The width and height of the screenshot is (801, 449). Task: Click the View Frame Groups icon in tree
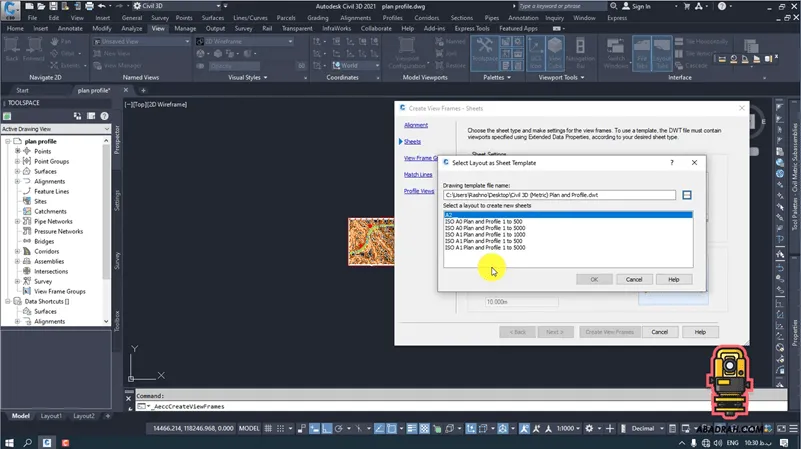(x=28, y=291)
